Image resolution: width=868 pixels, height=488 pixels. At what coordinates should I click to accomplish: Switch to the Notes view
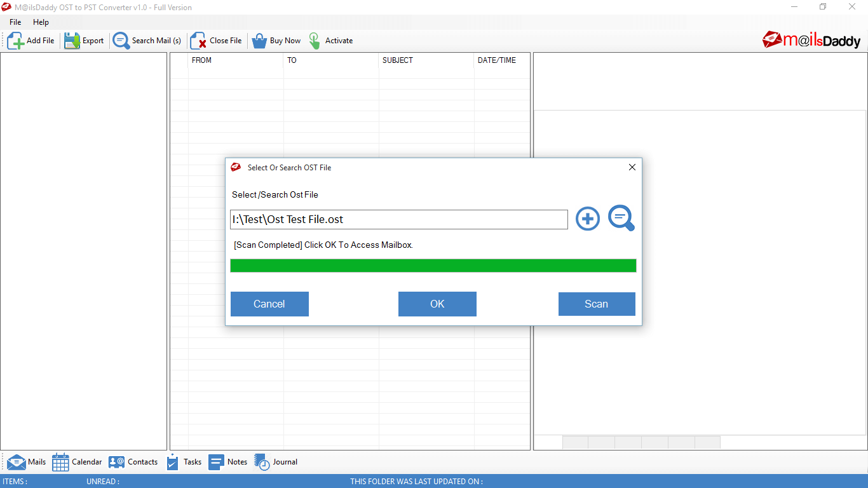(x=228, y=462)
